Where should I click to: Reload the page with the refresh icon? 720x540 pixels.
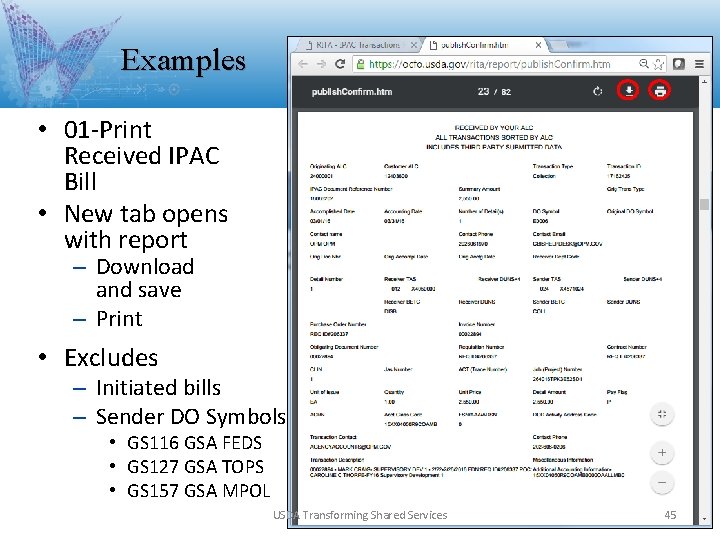coord(340,64)
